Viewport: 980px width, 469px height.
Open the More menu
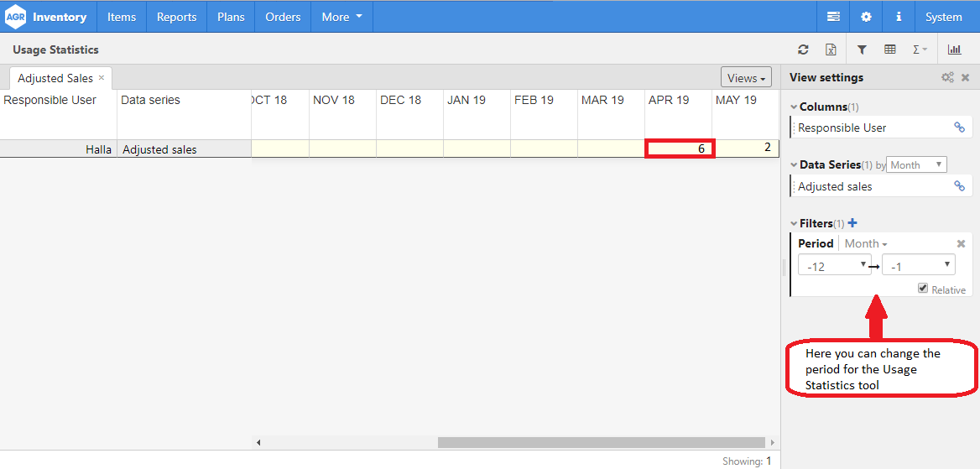click(341, 17)
